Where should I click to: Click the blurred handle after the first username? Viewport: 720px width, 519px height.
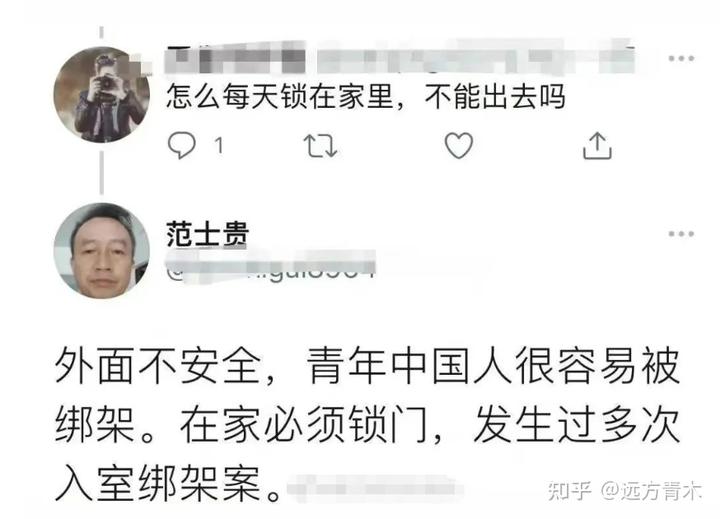click(x=476, y=58)
